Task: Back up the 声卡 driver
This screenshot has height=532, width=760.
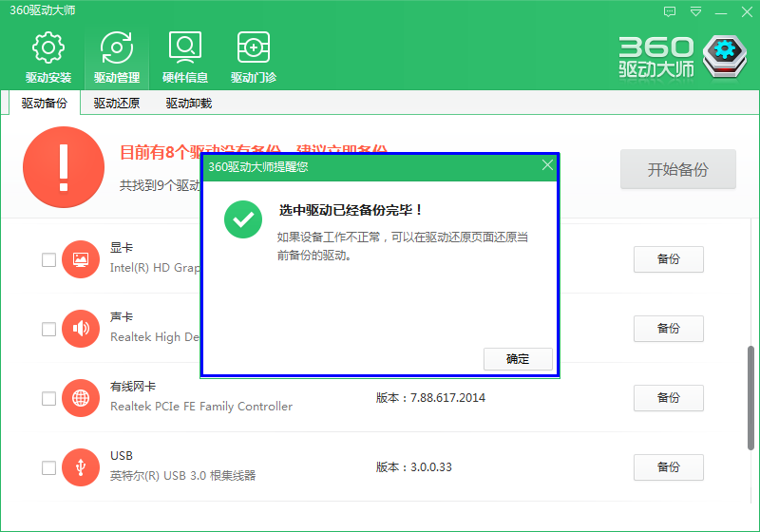Action: 669,329
